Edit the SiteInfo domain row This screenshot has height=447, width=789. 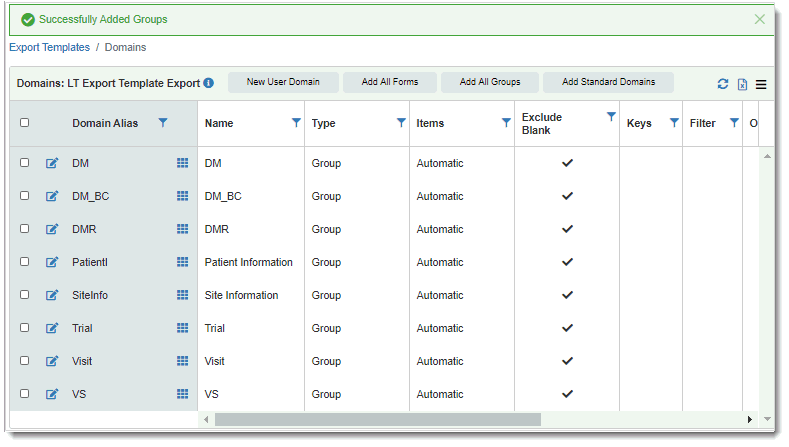pos(52,295)
